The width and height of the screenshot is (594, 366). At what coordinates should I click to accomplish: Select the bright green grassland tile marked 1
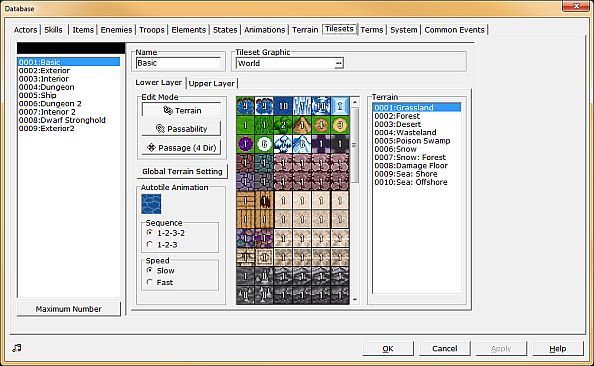coord(245,125)
